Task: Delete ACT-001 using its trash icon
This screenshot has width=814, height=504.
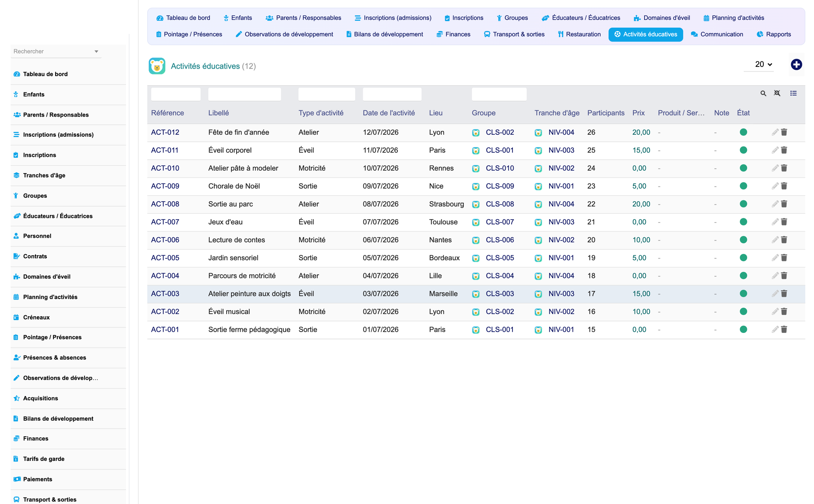Action: [x=784, y=330]
